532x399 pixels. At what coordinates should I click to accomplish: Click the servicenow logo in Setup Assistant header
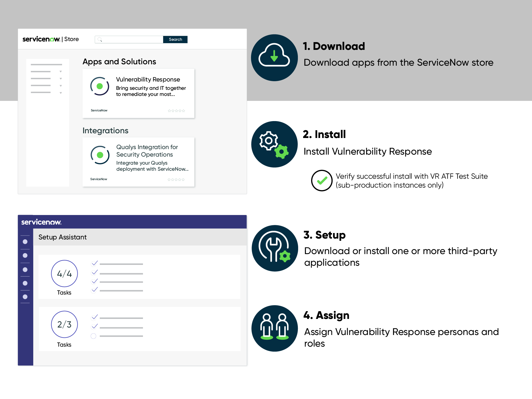pyautogui.click(x=41, y=222)
